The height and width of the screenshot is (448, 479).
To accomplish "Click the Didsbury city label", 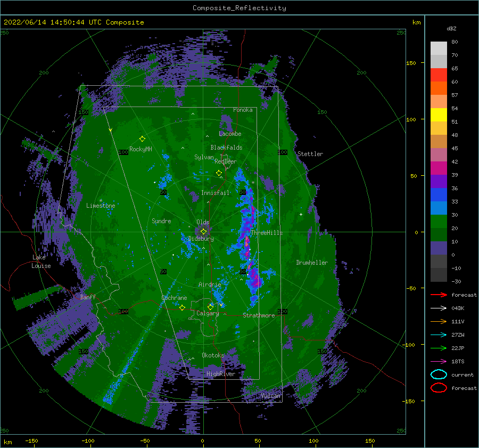I will pyautogui.click(x=201, y=239).
